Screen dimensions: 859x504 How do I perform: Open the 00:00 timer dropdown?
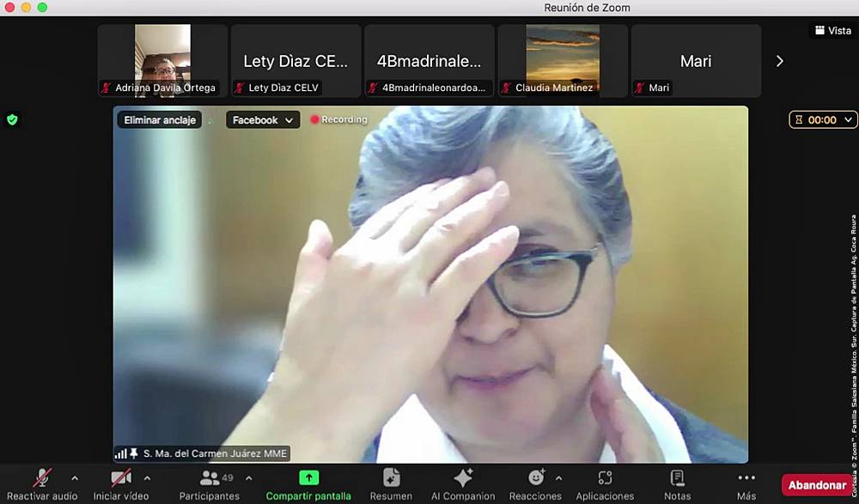[x=822, y=120]
